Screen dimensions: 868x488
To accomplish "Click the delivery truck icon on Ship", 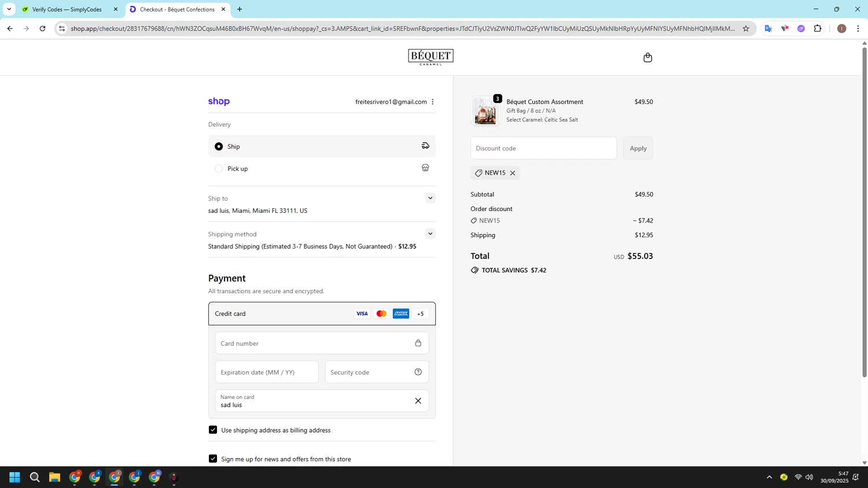I will point(425,146).
